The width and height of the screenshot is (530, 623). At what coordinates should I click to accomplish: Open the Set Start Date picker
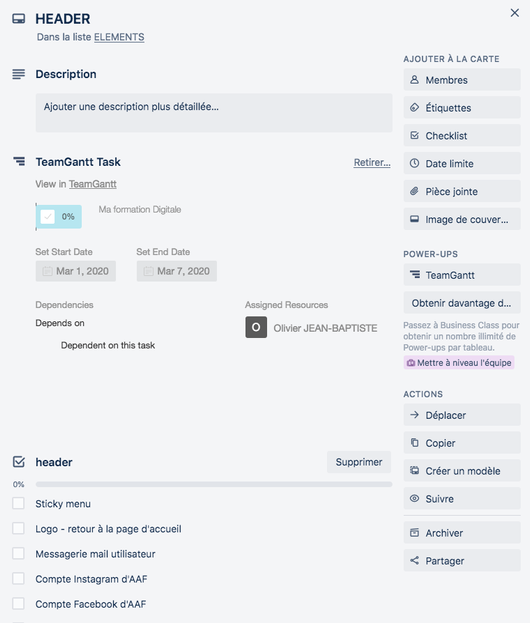[75, 271]
